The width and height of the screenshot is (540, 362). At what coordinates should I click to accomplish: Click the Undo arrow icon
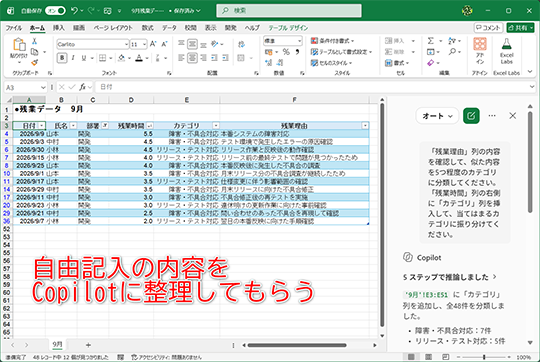74,11
